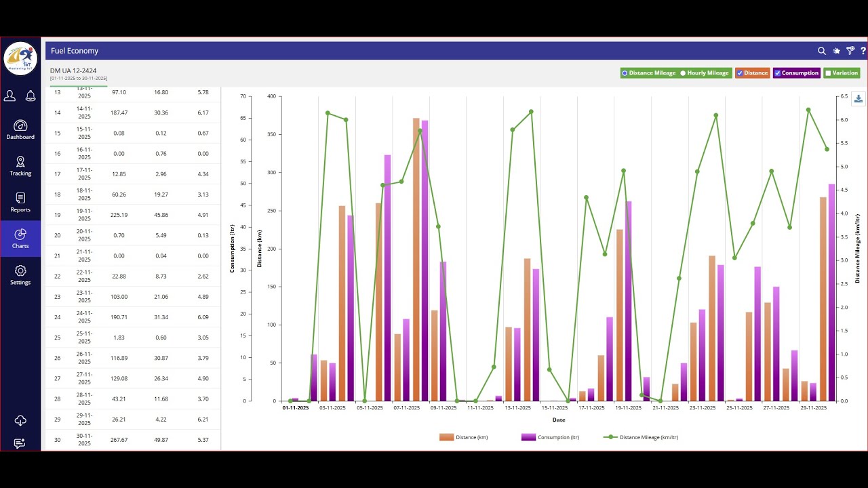Click the Fuel Economy page title

75,51
